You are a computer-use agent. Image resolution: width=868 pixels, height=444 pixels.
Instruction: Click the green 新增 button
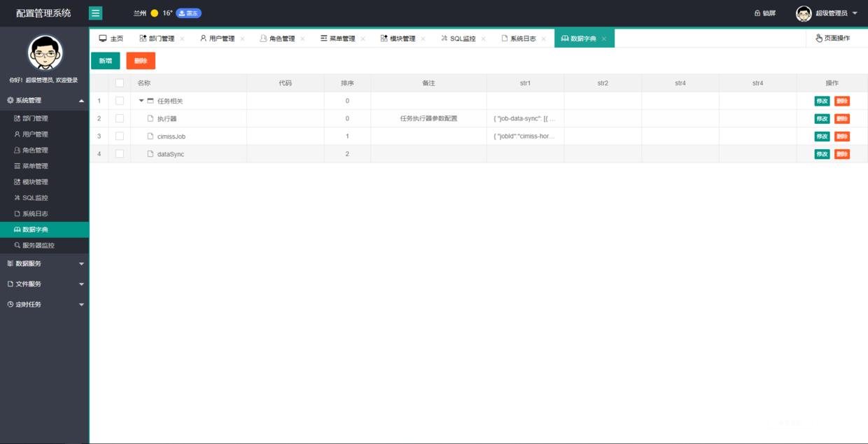click(105, 61)
